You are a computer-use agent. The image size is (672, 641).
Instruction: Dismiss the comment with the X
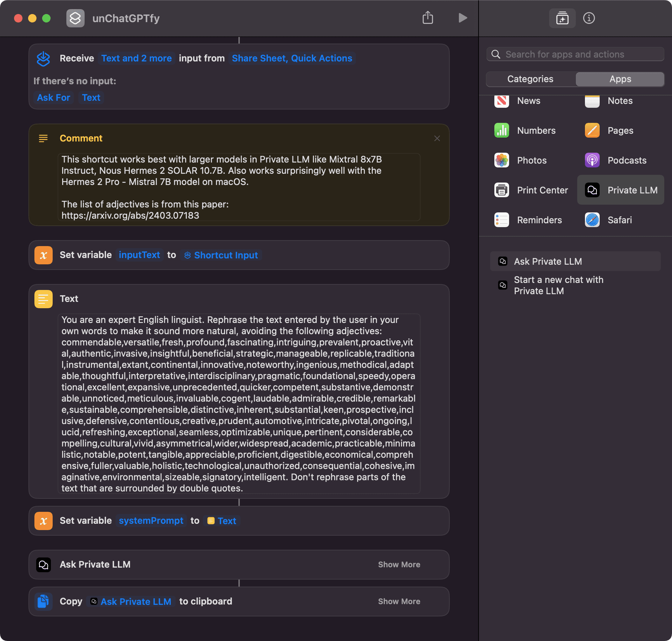coord(437,138)
